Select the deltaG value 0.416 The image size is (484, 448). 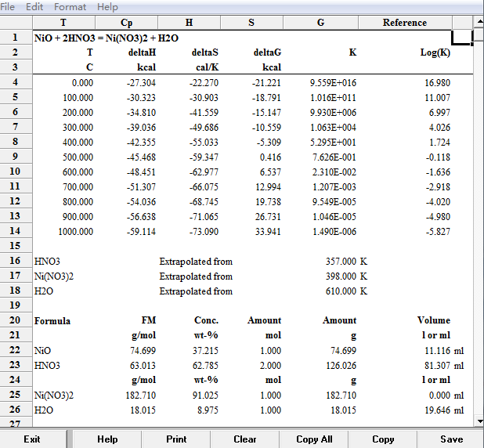pyautogui.click(x=270, y=157)
